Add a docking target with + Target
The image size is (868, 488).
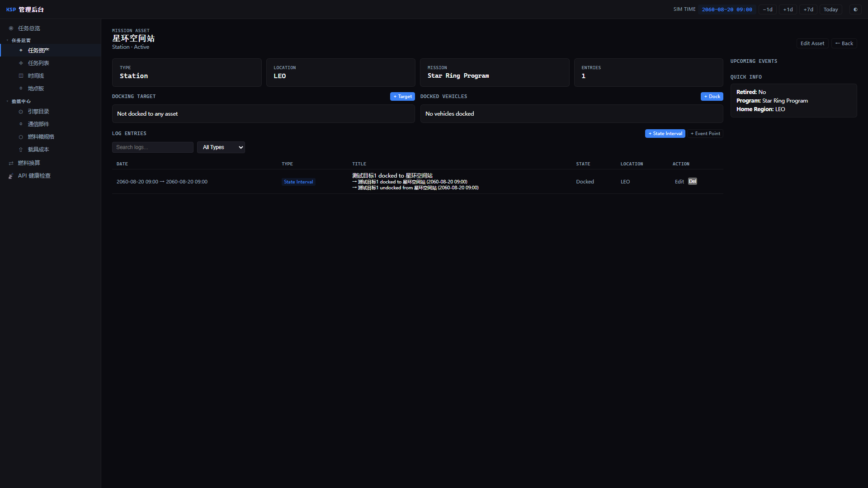coord(402,96)
